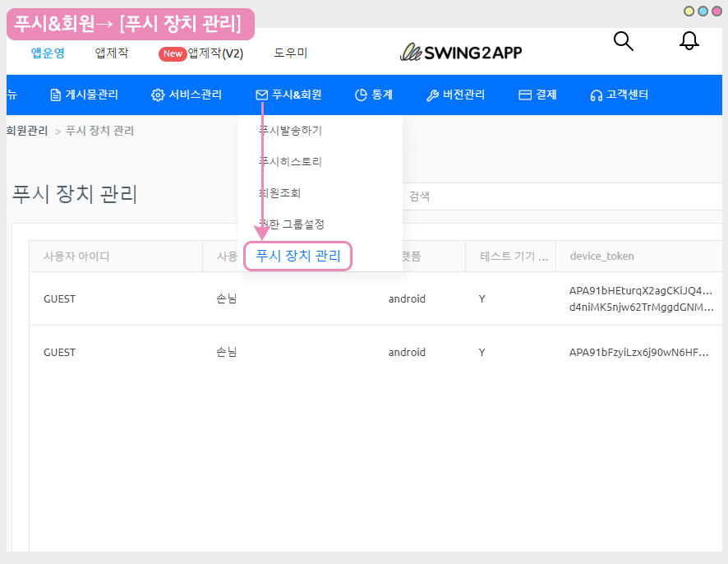Open 게시물관리 from the blue navigation bar

pyautogui.click(x=84, y=95)
